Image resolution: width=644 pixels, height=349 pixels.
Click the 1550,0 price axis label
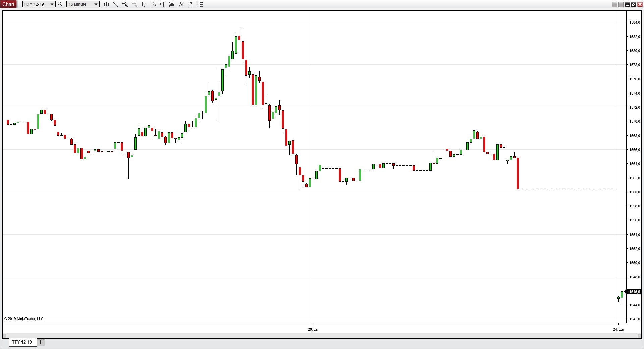pos(635,263)
